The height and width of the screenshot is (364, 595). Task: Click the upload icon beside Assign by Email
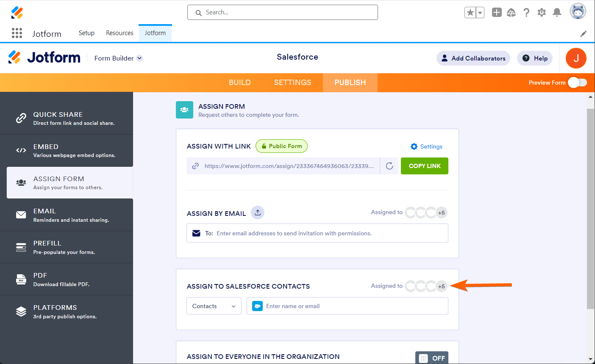click(258, 212)
